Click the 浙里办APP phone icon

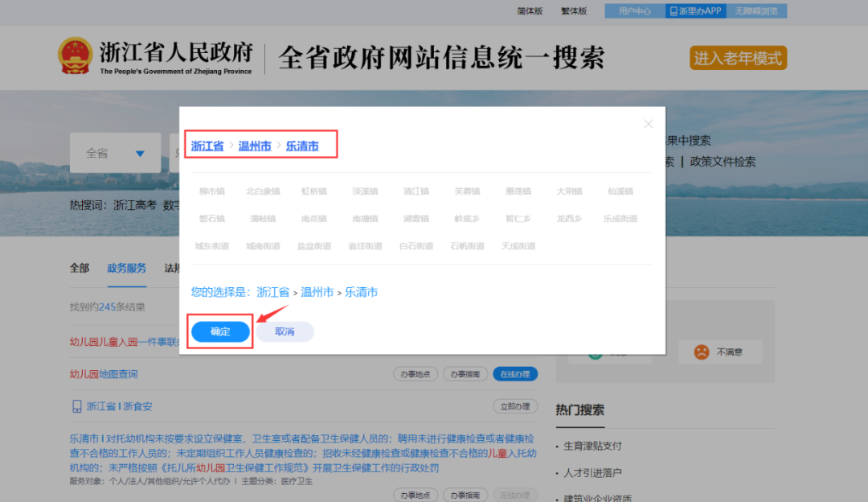coord(673,11)
